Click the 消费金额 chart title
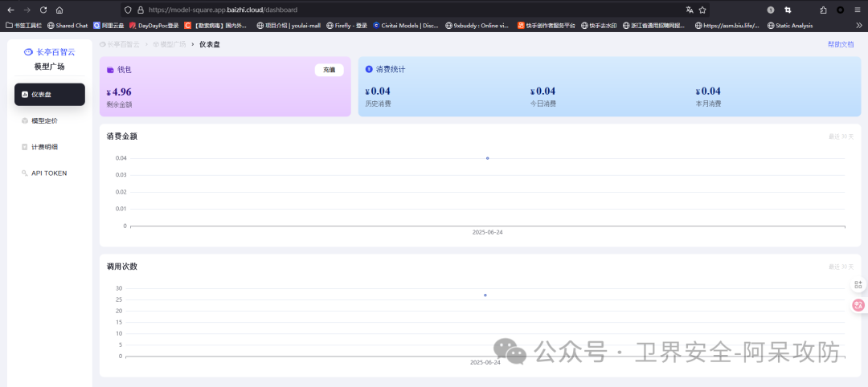This screenshot has width=868, height=387. (122, 136)
